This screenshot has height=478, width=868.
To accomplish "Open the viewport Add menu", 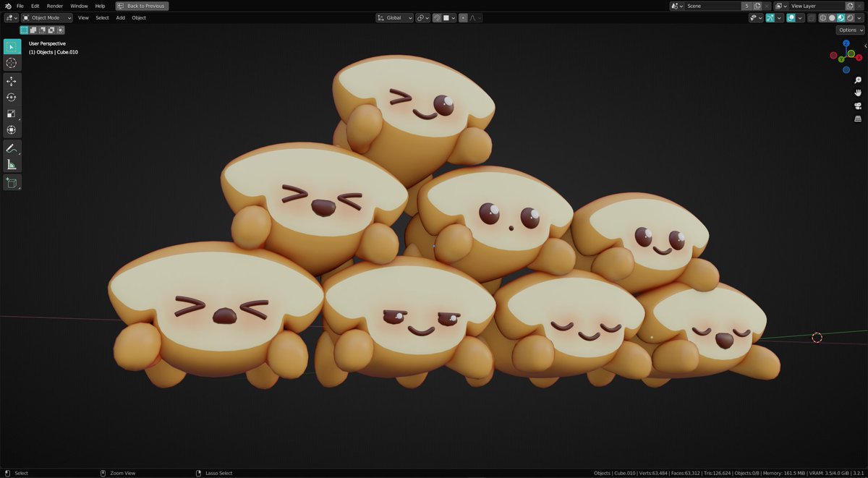I will click(120, 17).
